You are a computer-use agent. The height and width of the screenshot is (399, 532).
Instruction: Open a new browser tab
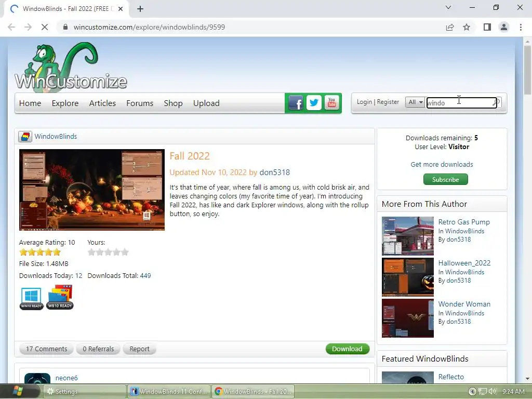pyautogui.click(x=140, y=9)
